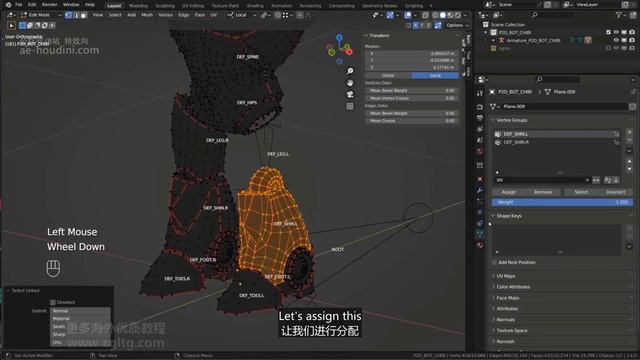Image resolution: width=640 pixels, height=360 pixels.
Task: Enable Add Rest Position checkbox
Action: 494,262
